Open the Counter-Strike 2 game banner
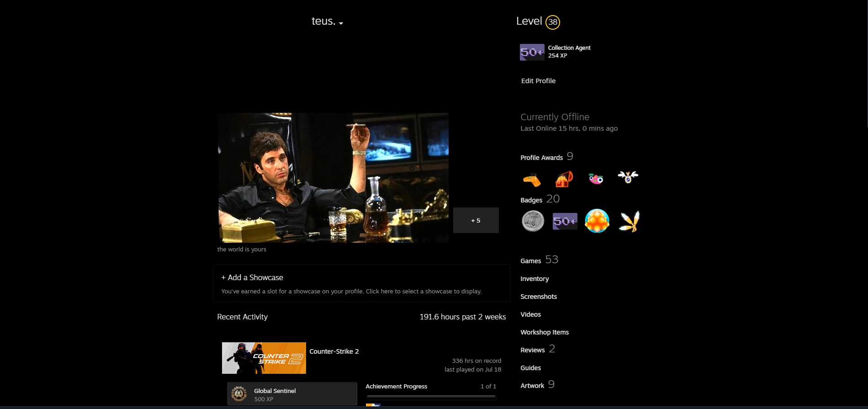 [x=264, y=358]
